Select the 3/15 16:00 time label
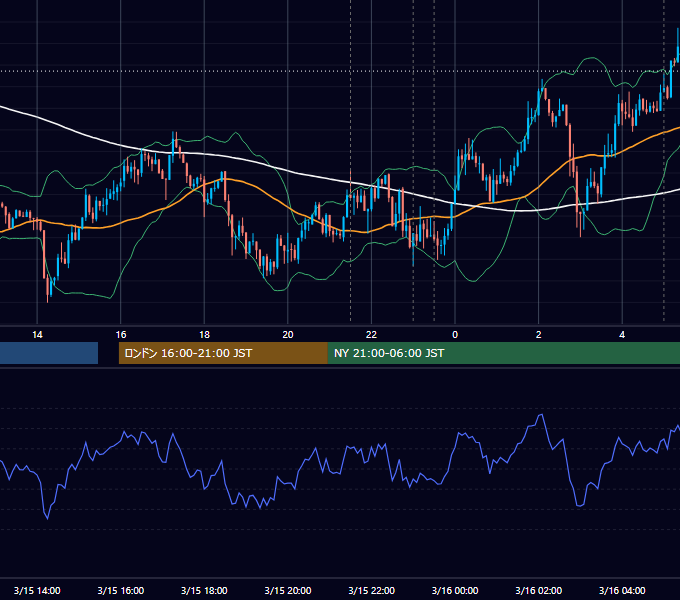Viewport: 680px width, 600px height. (121, 590)
